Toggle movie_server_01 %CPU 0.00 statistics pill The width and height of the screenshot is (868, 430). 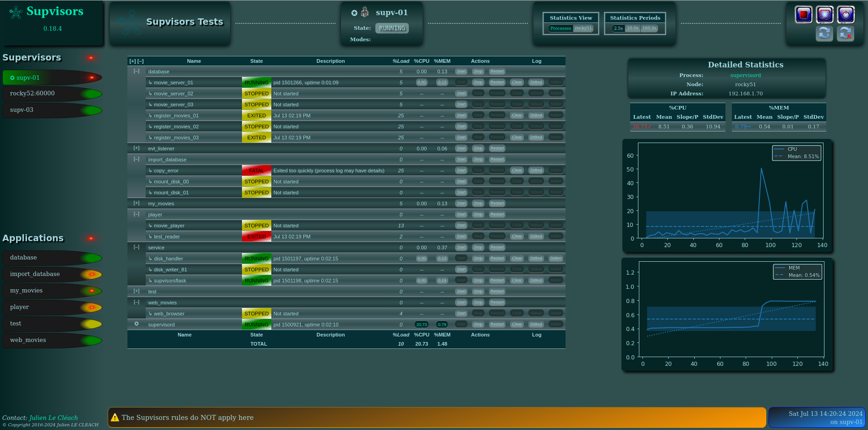422,83
